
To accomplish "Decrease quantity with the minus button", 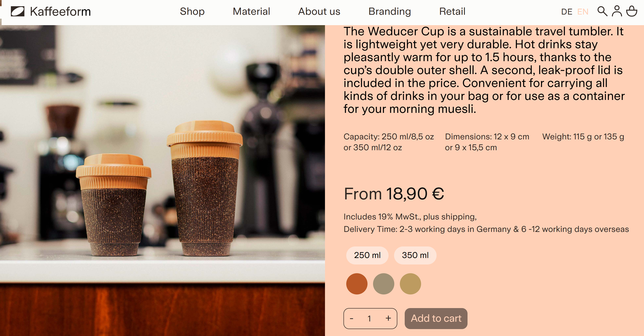I will (352, 318).
